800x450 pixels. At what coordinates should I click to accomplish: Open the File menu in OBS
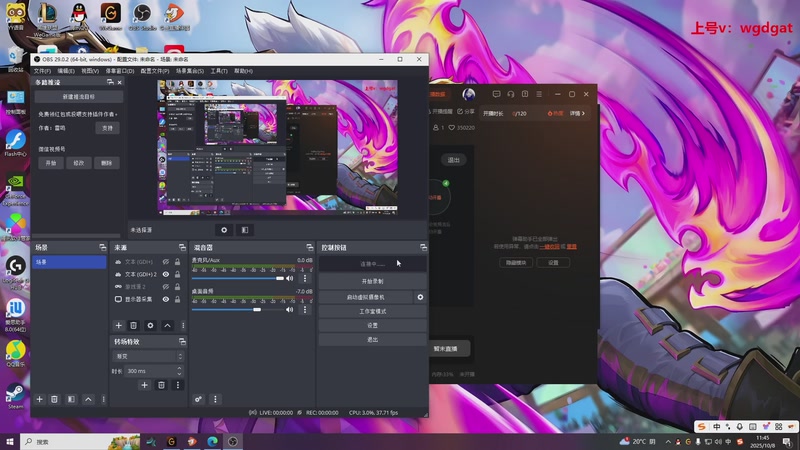42,71
